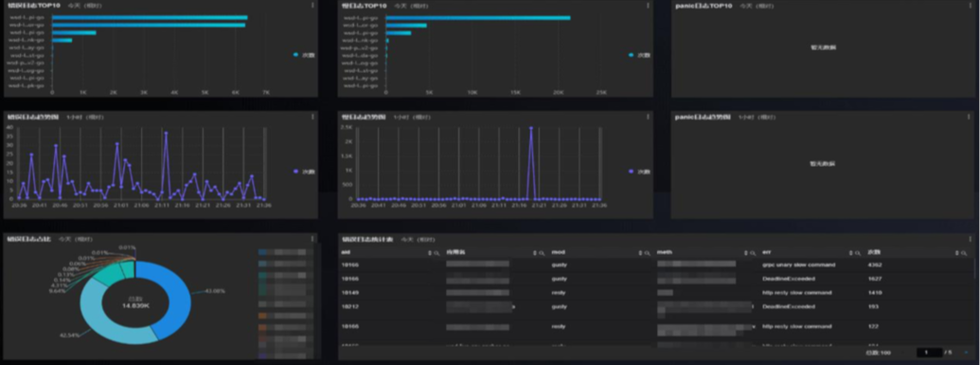Click the count cell 122

pos(872,326)
